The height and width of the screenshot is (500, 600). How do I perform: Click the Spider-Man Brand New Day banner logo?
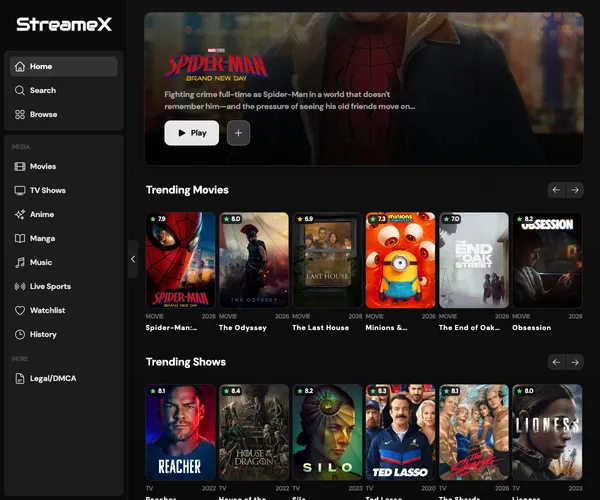coord(216,66)
